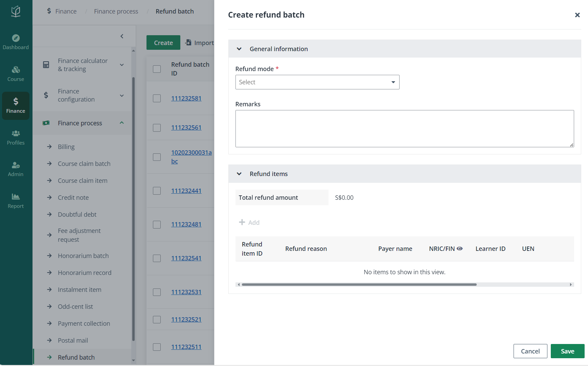Viewport: 588px width, 366px height.
Task: Go to Finance breadcrumb
Action: (x=66, y=11)
